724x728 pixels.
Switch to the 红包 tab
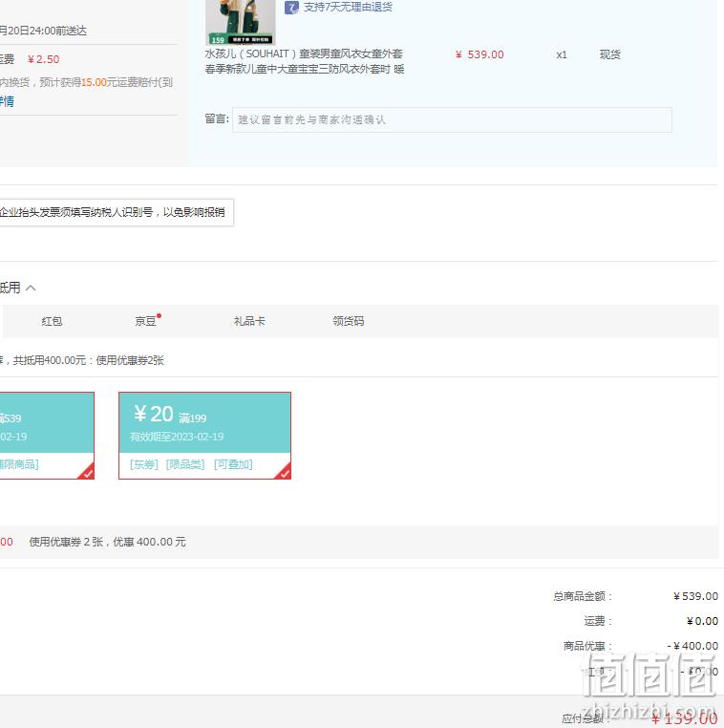click(x=52, y=321)
